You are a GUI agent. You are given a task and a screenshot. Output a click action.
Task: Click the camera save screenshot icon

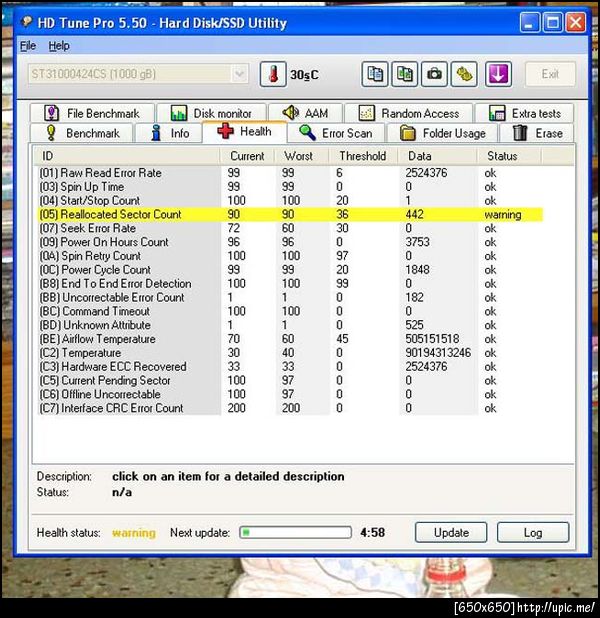[434, 74]
